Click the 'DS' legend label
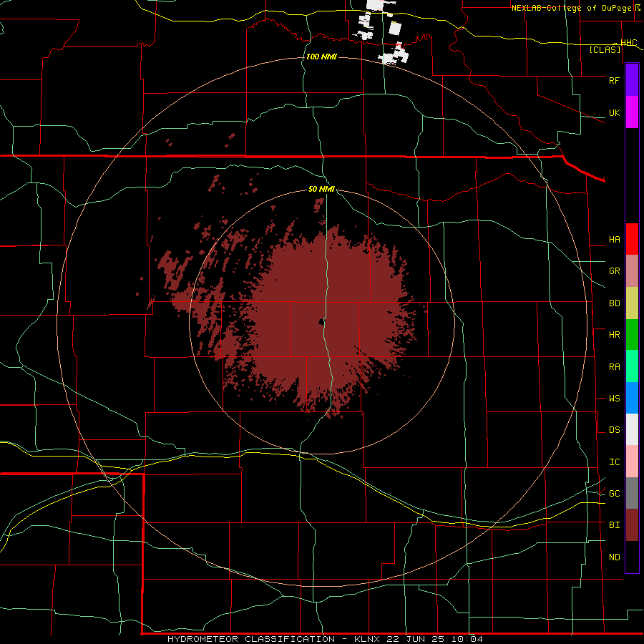 click(x=614, y=430)
